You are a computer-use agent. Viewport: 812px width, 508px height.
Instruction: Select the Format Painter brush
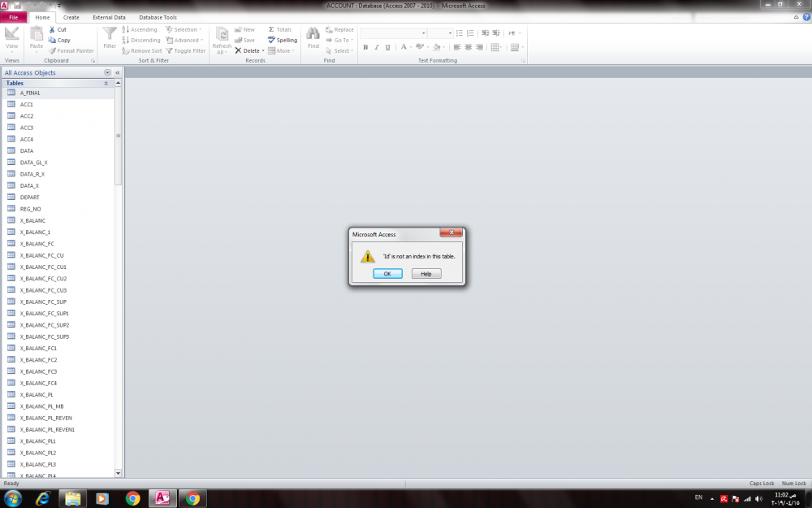pos(52,50)
